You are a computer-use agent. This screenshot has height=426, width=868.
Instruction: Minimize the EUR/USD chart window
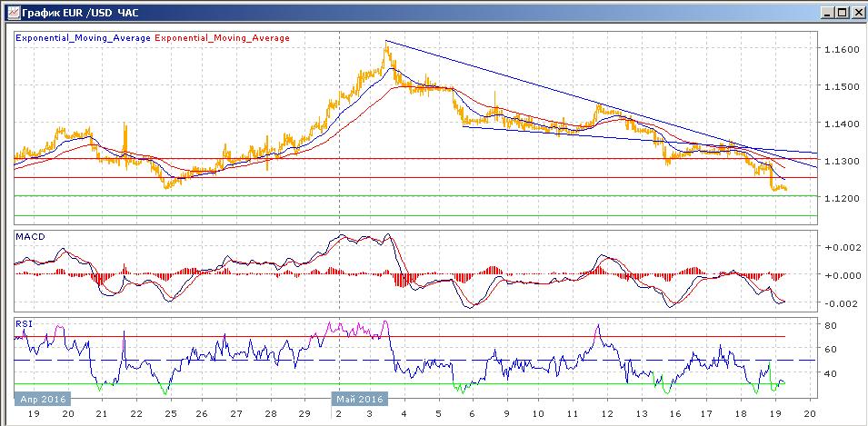826,12
